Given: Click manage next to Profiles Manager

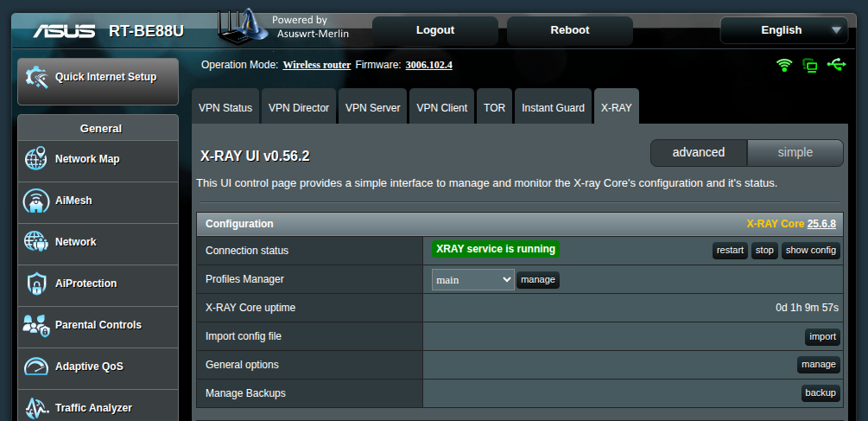Looking at the screenshot, I should (x=537, y=280).
